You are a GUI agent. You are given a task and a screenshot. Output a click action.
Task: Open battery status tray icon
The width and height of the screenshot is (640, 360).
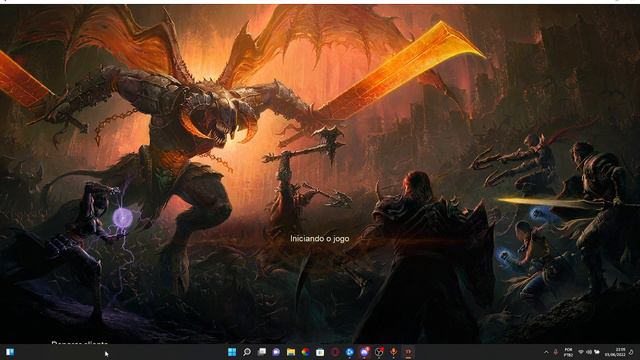tap(597, 352)
